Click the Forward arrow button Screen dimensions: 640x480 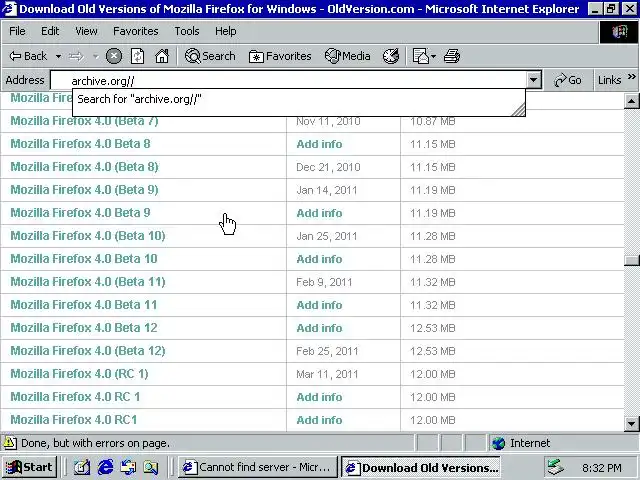(x=76, y=56)
